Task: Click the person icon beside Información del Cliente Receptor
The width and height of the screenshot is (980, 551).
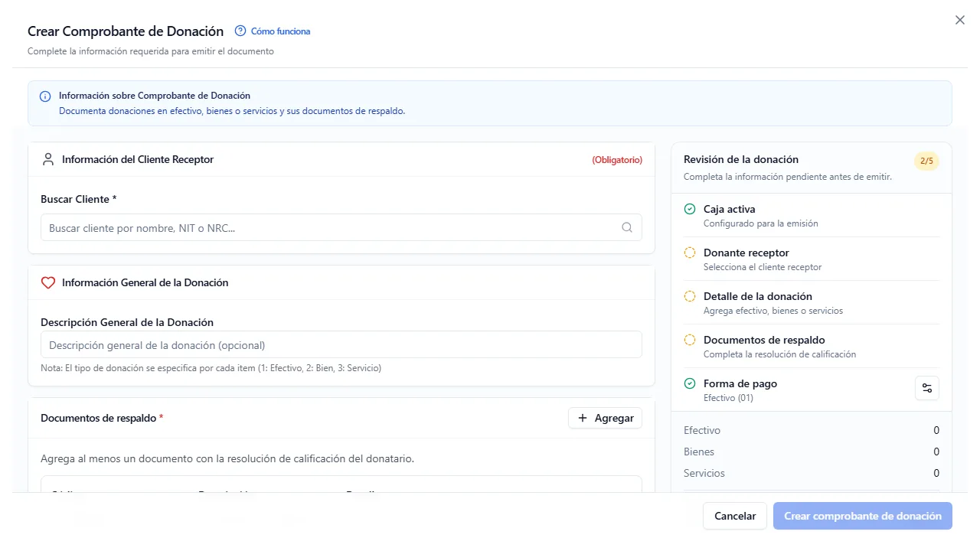Action: pyautogui.click(x=48, y=159)
